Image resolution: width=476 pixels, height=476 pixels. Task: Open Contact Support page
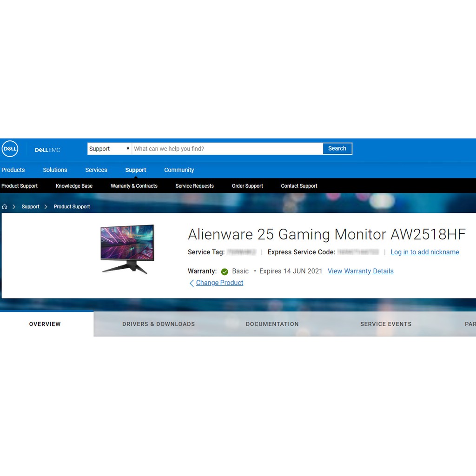click(299, 186)
